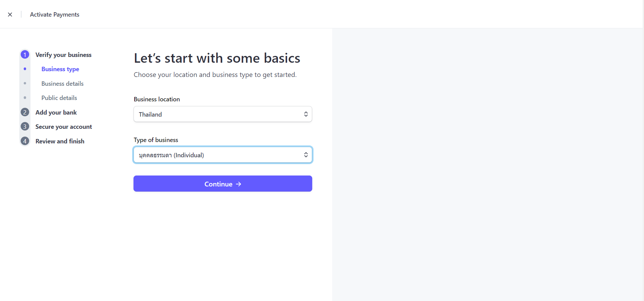The image size is (644, 301).
Task: Click the Thailand selector chevron arrows
Action: tap(306, 114)
